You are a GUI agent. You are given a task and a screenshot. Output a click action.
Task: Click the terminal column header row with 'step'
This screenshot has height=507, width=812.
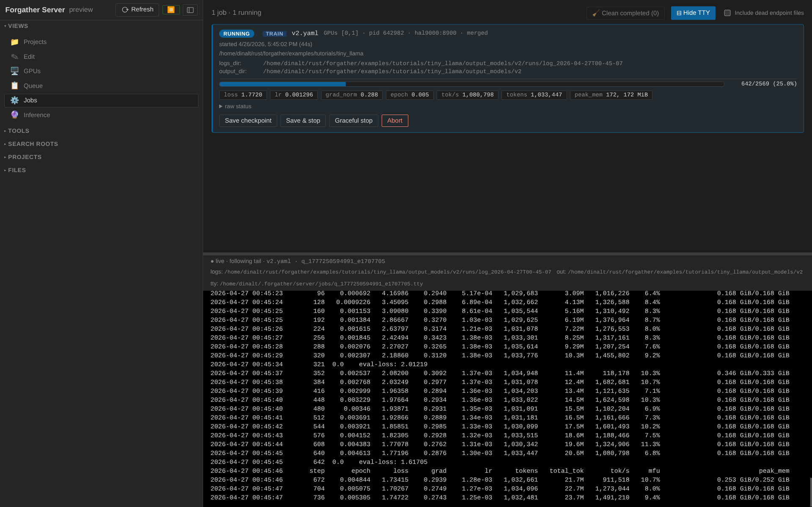pos(500,471)
